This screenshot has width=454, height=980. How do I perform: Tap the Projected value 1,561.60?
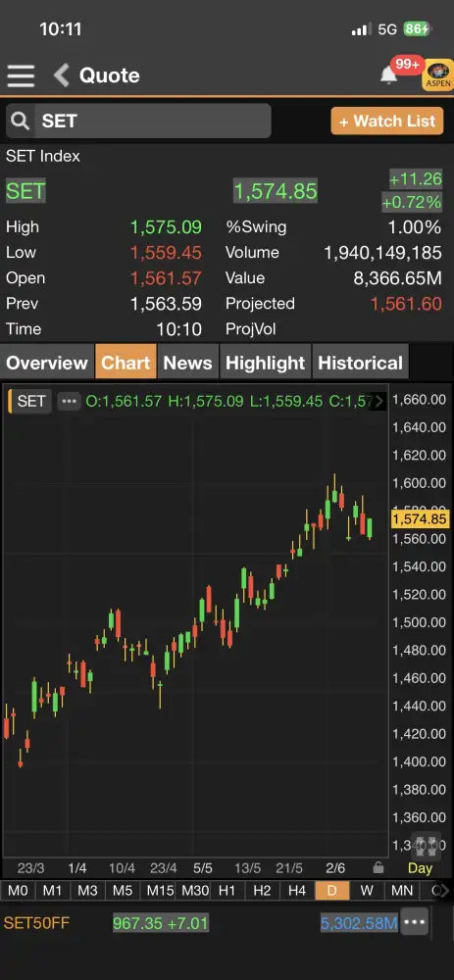[x=406, y=304]
